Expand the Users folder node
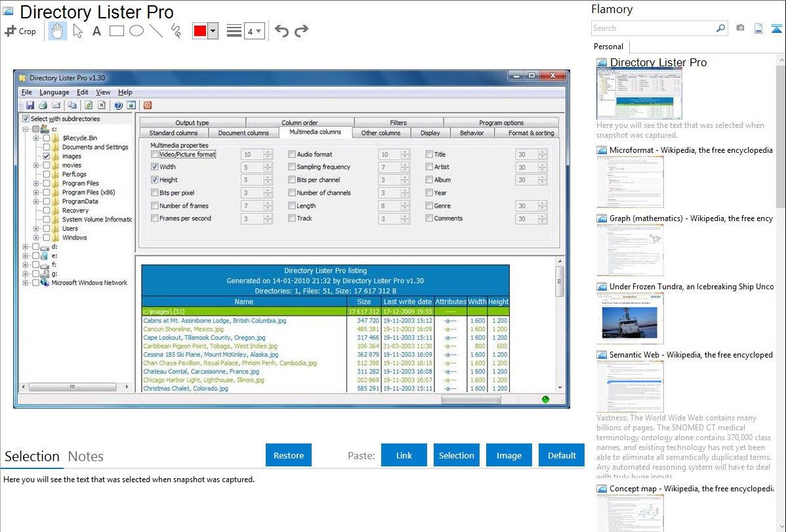 click(36, 228)
